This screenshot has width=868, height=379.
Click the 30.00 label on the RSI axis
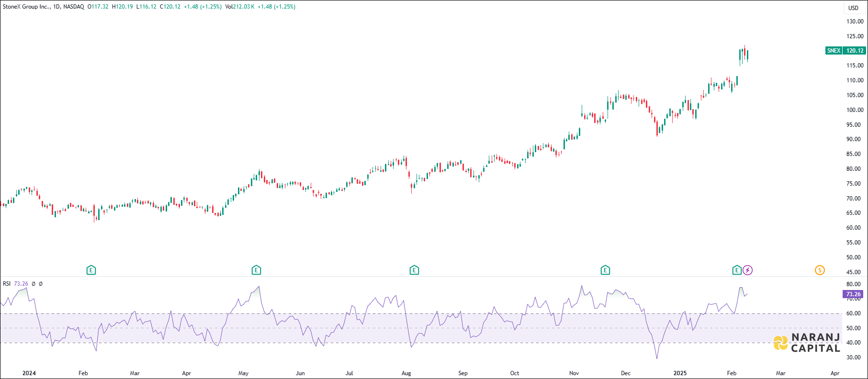point(854,357)
